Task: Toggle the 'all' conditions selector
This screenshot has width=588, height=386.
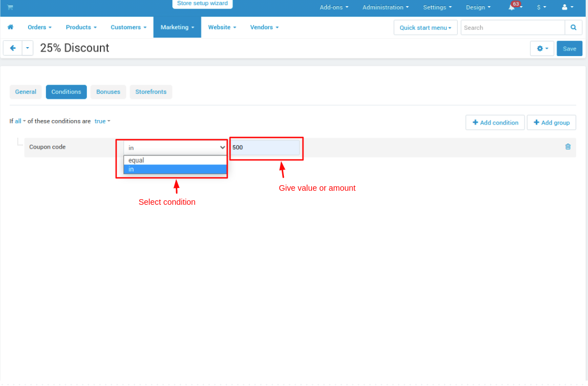Action: click(20, 121)
